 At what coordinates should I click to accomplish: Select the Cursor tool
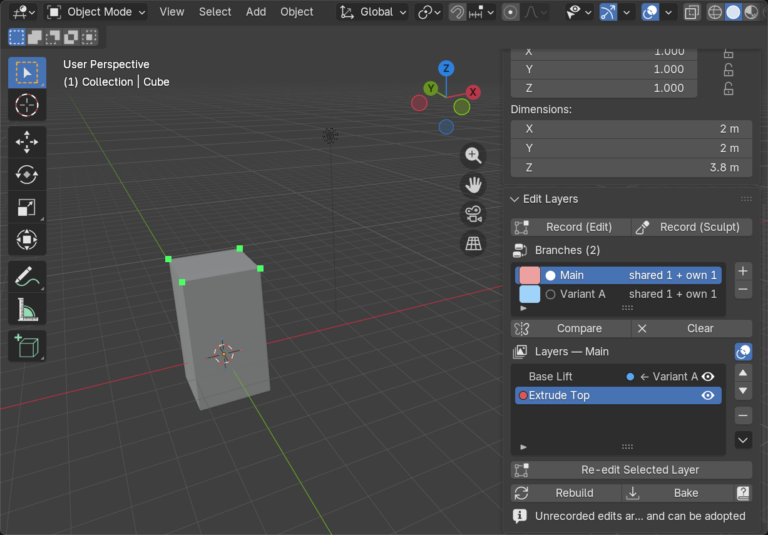pyautogui.click(x=27, y=105)
